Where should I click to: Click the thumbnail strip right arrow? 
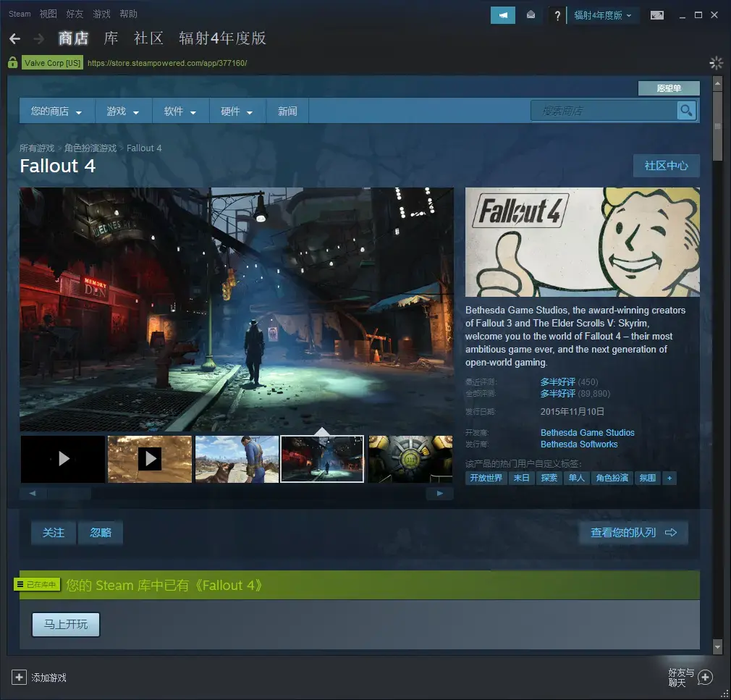pos(439,493)
